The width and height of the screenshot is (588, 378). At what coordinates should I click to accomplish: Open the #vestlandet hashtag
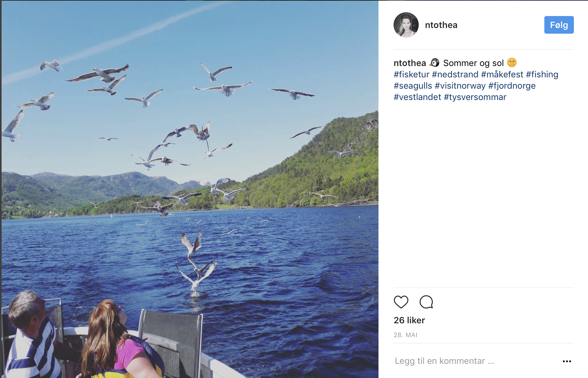417,97
